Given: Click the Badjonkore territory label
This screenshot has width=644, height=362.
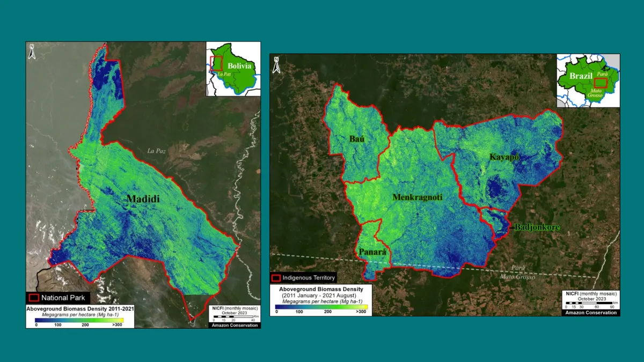Looking at the screenshot, I should coord(537,226).
